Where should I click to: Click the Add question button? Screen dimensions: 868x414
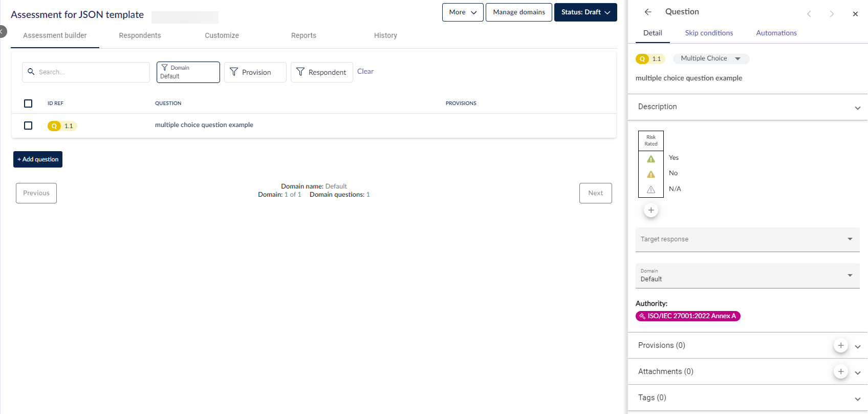click(x=38, y=159)
